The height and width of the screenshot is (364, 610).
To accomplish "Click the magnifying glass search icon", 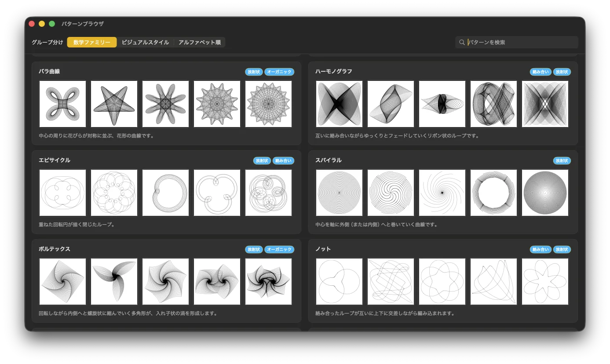I will pos(462,42).
